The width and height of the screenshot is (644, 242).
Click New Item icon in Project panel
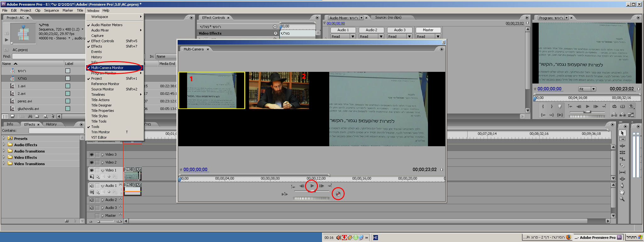45,116
